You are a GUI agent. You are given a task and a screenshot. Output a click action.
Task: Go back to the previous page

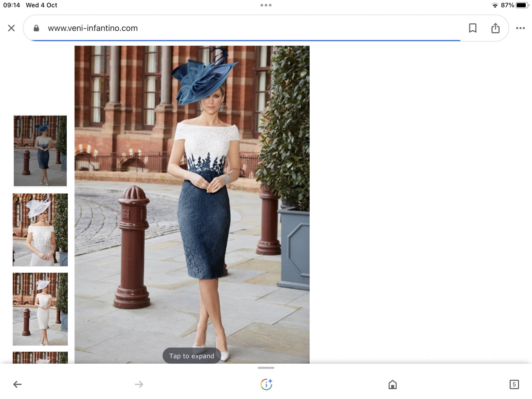[18, 384]
